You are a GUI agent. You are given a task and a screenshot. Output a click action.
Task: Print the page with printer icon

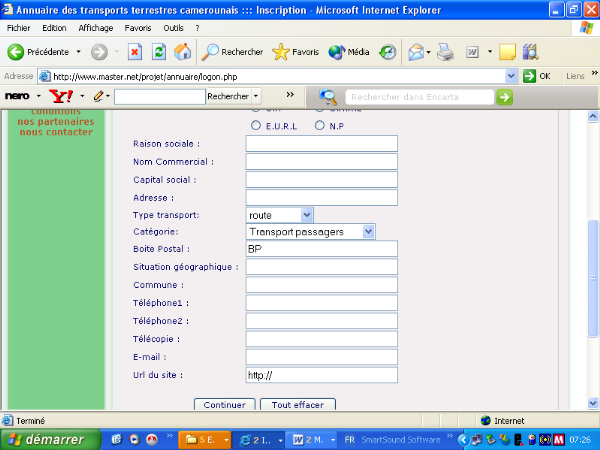point(445,52)
